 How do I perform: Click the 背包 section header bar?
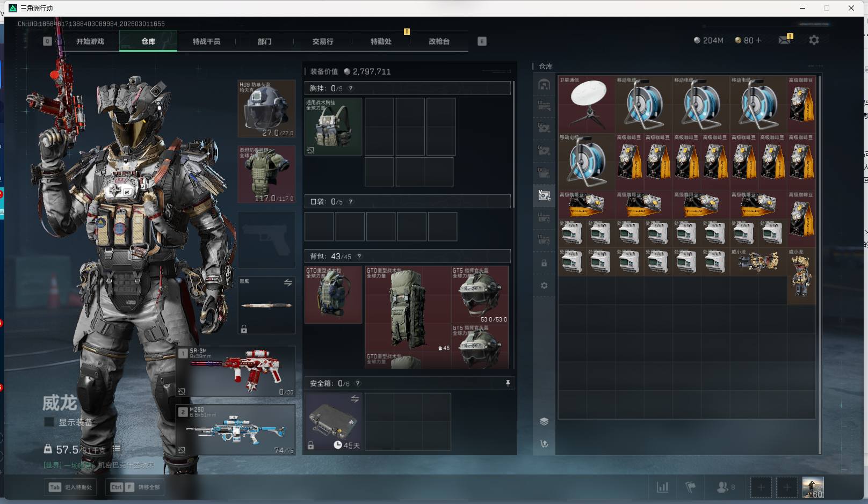click(x=408, y=257)
